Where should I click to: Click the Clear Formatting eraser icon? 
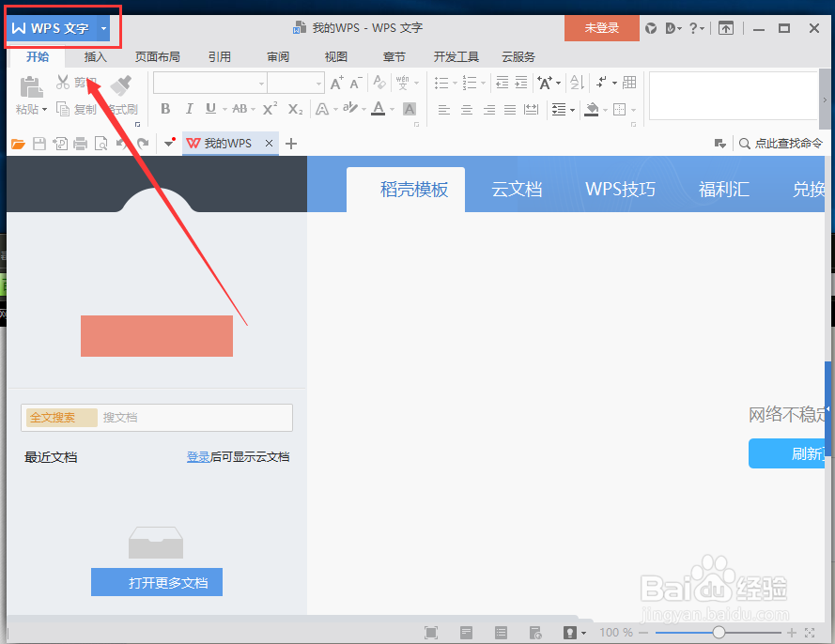tap(379, 83)
